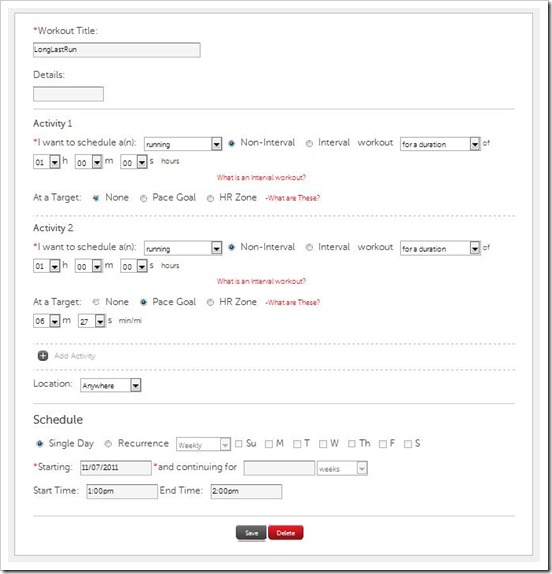The width and height of the screenshot is (552, 574).
Task: Open Activity 2 minutes duration dropdown
Action: tap(89, 266)
